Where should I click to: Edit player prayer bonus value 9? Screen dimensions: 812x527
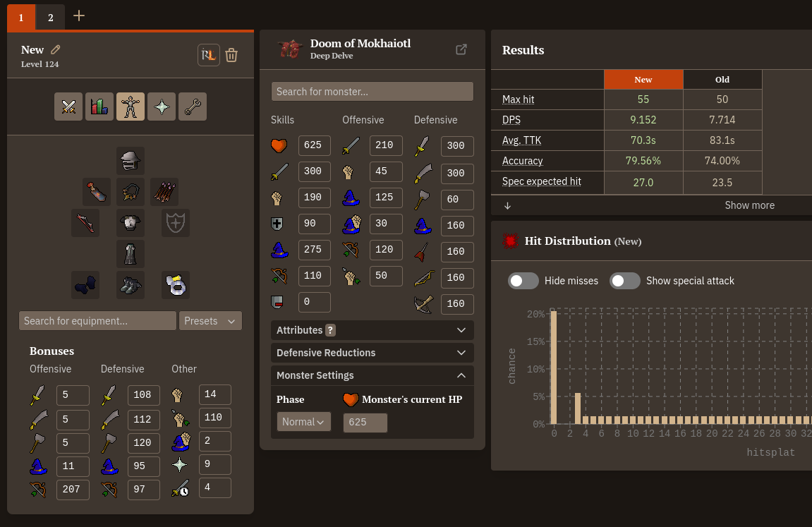[x=215, y=464]
